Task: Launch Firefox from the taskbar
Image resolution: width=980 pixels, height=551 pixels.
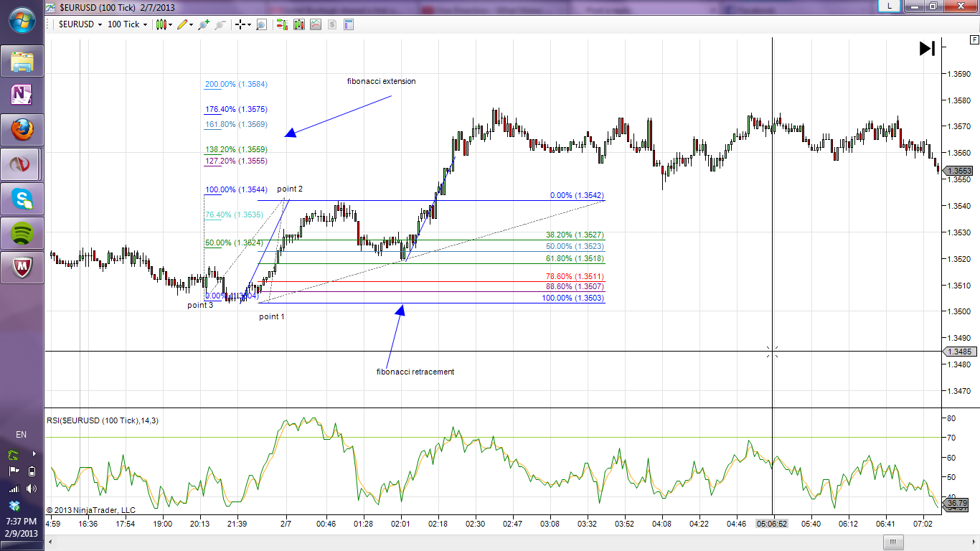Action: click(x=23, y=131)
